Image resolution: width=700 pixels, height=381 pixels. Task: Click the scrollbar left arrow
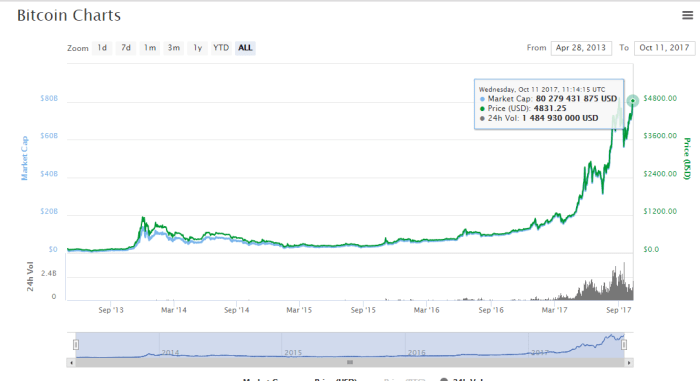pos(71,363)
